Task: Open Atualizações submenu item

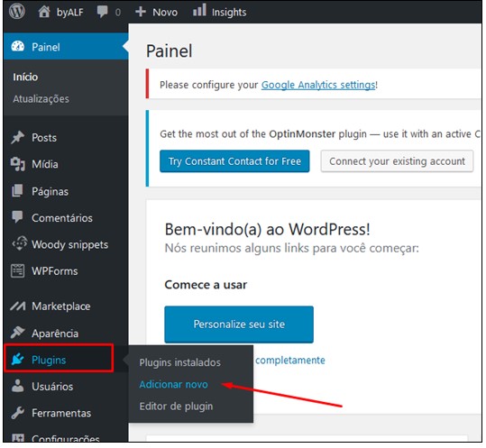Action: pyautogui.click(x=41, y=99)
